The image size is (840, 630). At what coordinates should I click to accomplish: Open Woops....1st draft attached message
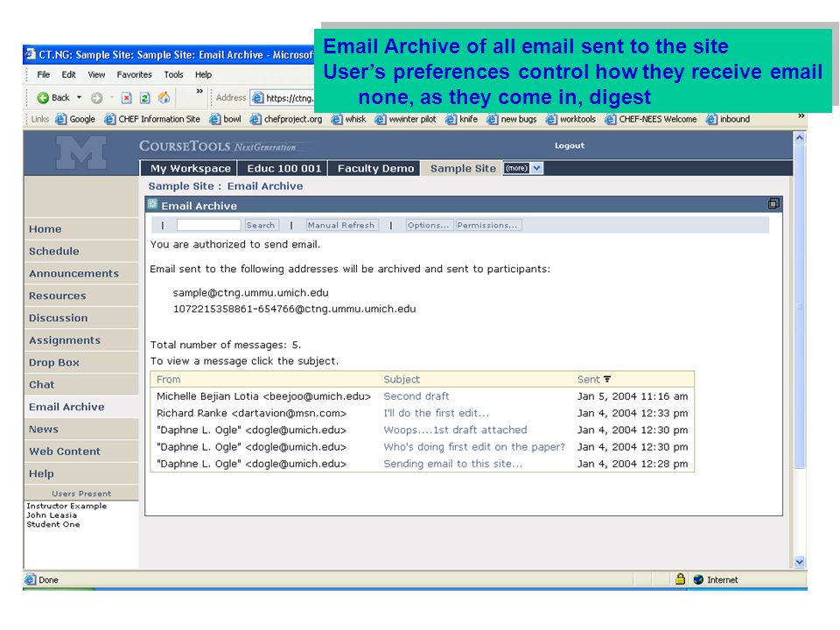pyautogui.click(x=455, y=430)
